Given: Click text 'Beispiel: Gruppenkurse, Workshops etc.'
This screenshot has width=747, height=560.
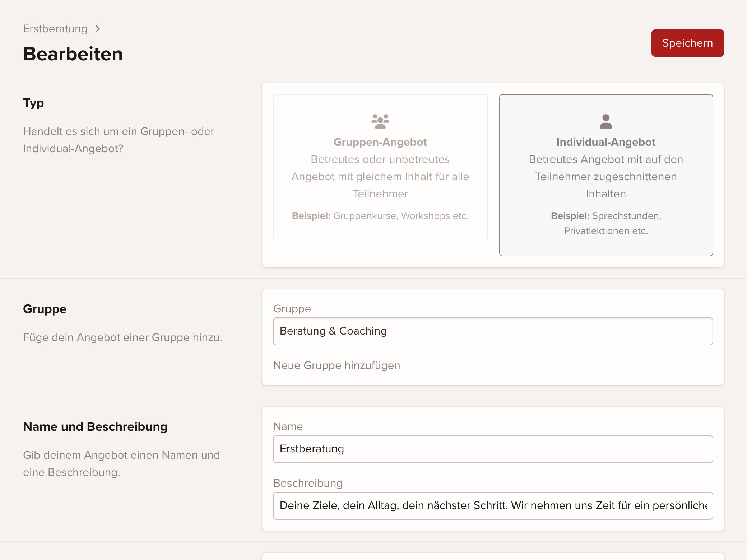Looking at the screenshot, I should [x=380, y=216].
